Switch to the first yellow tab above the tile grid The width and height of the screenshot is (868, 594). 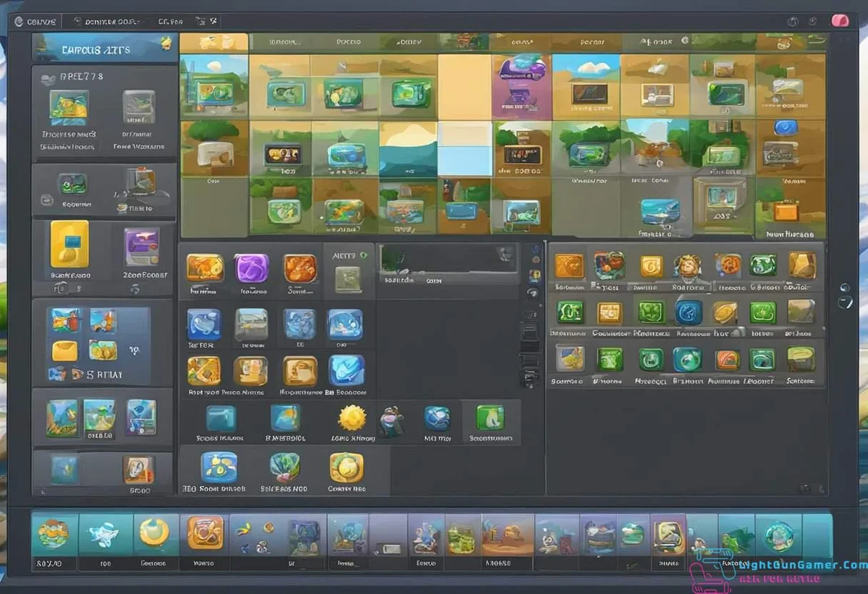click(x=213, y=43)
